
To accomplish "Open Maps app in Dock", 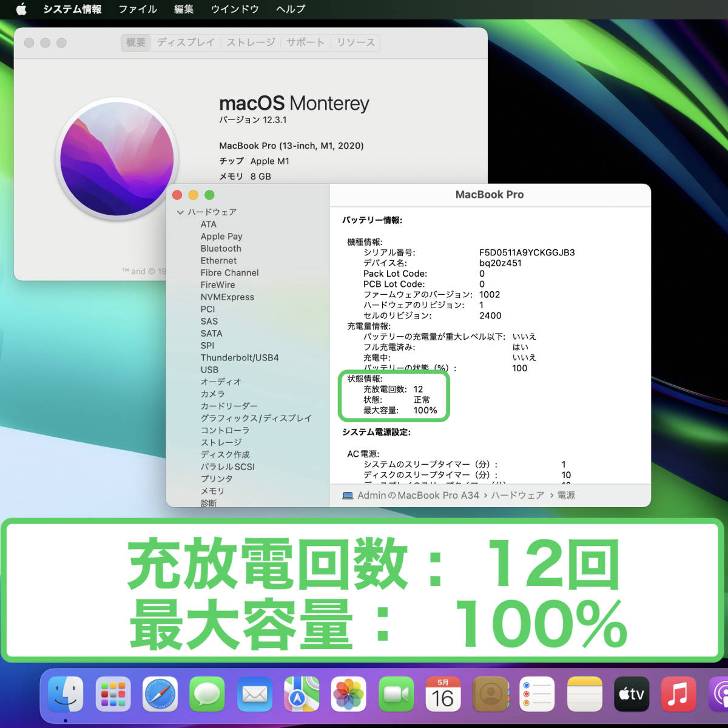I will click(x=302, y=694).
